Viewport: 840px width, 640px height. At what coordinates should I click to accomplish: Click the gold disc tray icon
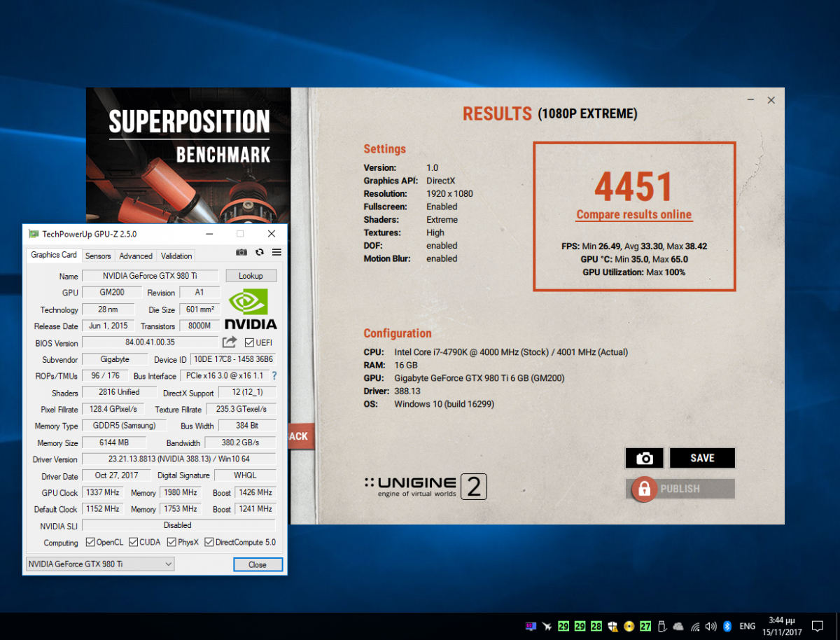point(629,626)
